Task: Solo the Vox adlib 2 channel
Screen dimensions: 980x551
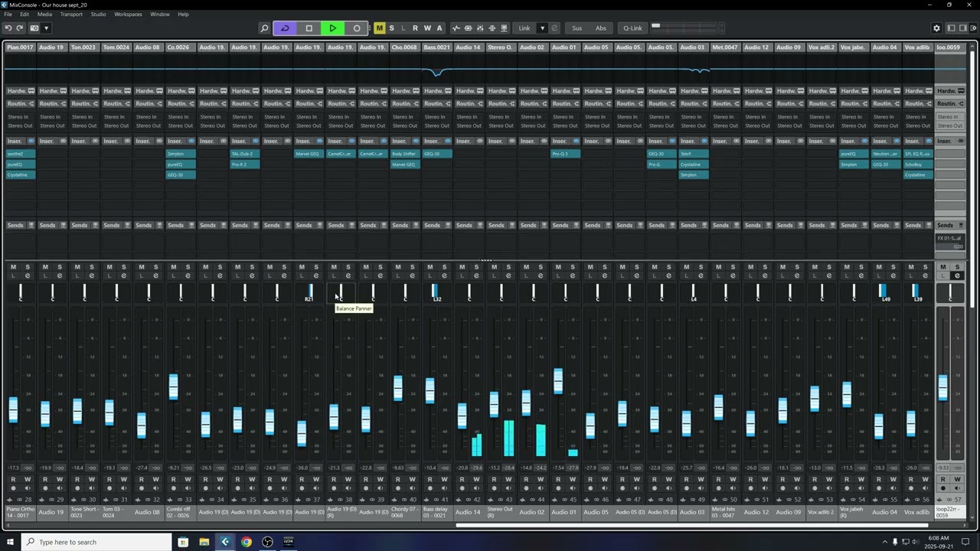Action: [828, 267]
